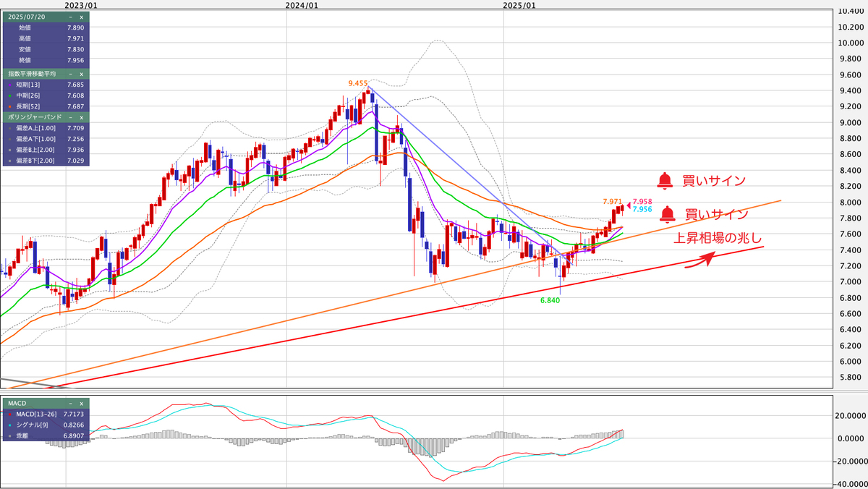Collapse the 指数平滑移動平均 panel
Screen dimensions: 868x489
[x=69, y=74]
